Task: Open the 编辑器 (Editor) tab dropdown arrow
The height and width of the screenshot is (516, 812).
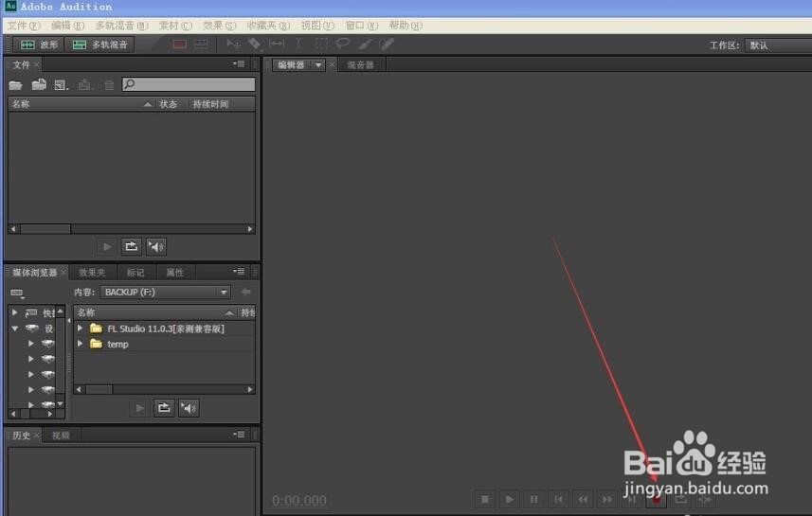Action: (318, 65)
